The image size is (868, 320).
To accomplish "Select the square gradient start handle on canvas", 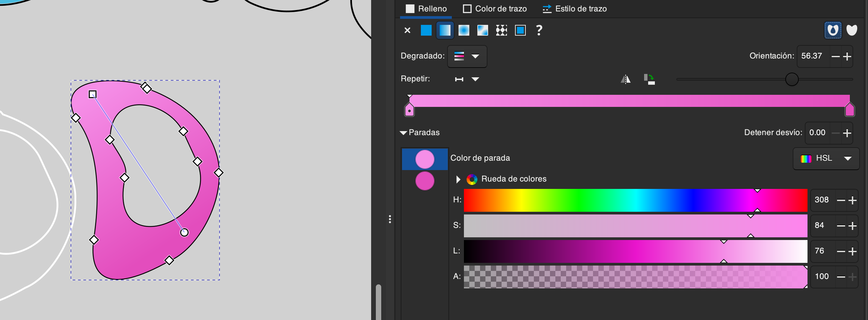I will [x=93, y=94].
